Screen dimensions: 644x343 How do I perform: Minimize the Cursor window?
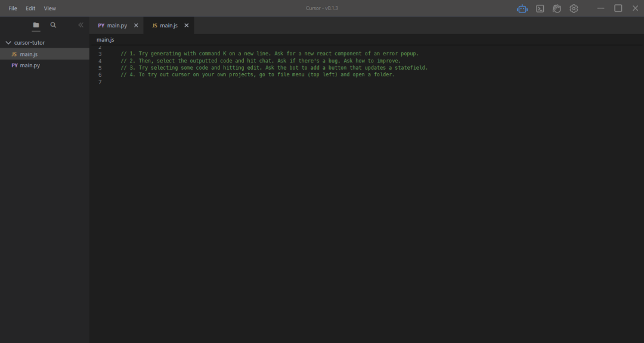[600, 8]
